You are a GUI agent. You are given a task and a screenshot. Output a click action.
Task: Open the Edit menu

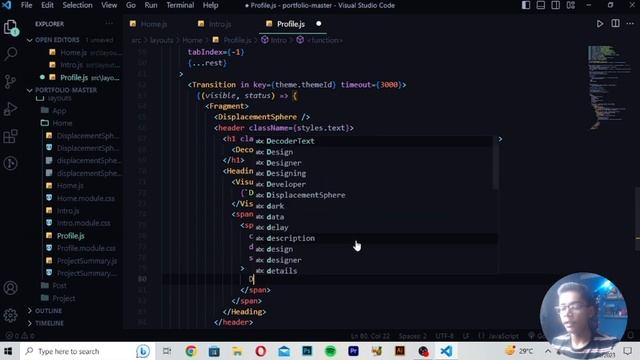[47, 5]
